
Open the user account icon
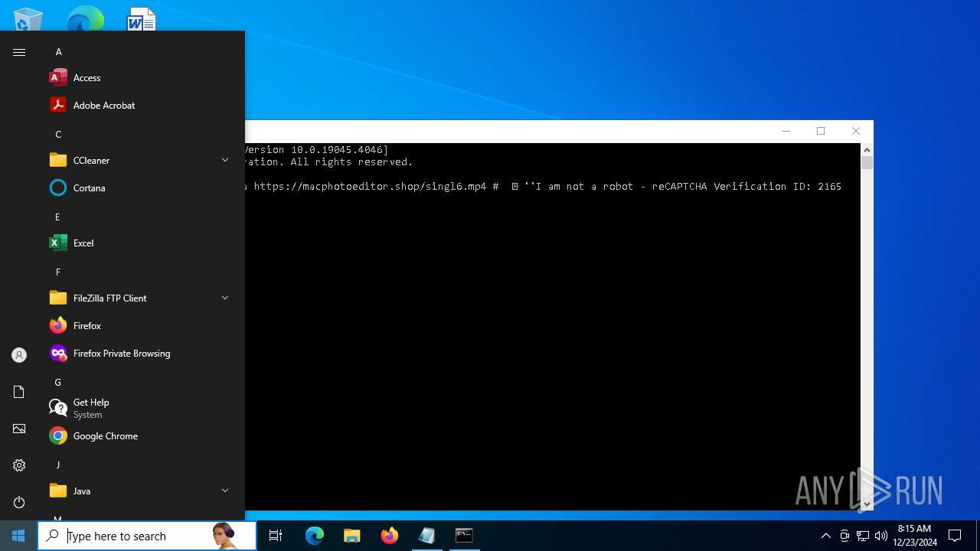click(19, 355)
